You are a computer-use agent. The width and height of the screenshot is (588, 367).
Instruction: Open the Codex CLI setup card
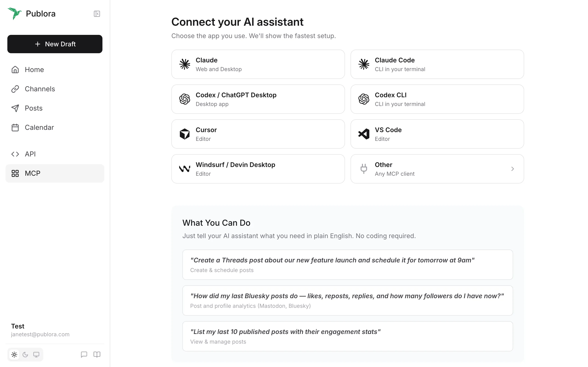tap(437, 99)
